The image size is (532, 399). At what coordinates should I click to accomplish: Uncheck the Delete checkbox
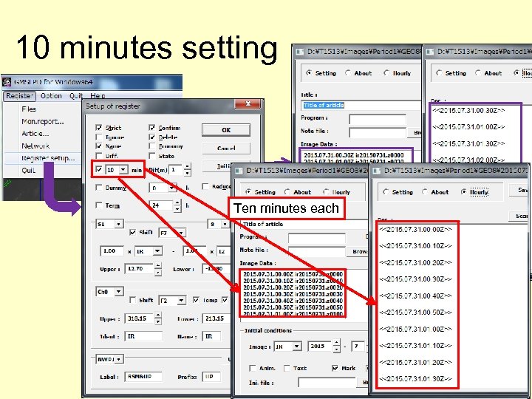152,137
